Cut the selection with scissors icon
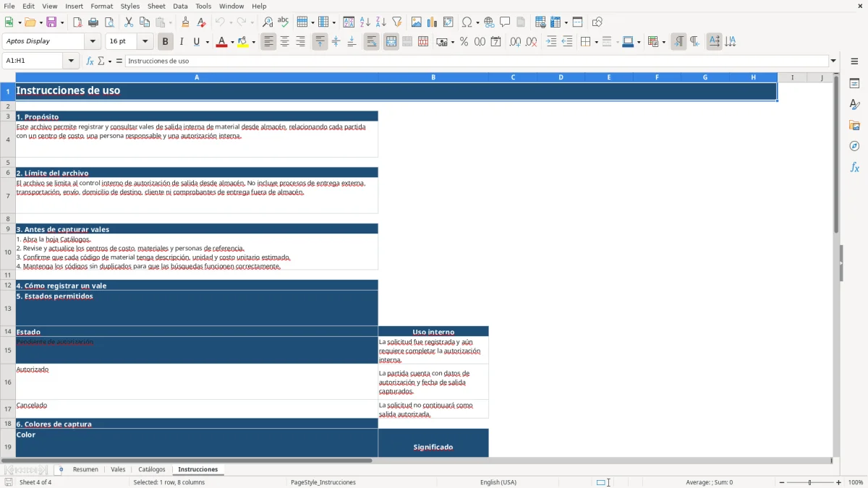Image resolution: width=868 pixels, height=488 pixels. 129,22
